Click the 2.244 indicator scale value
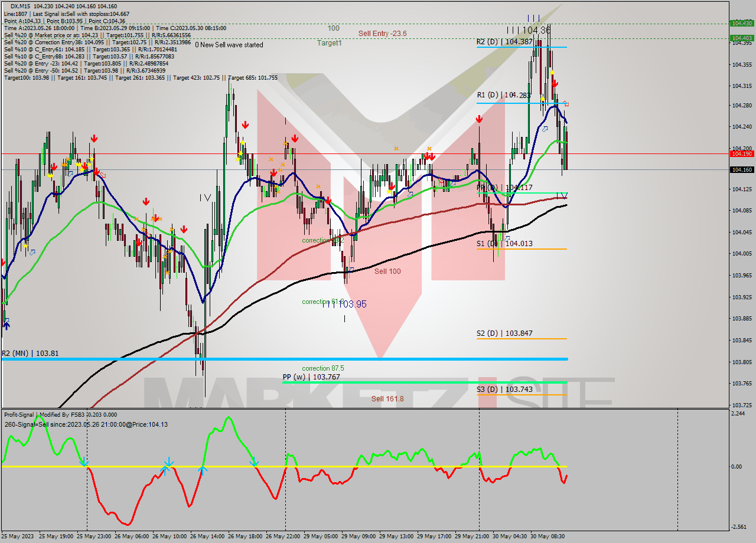Image resolution: width=756 pixels, height=543 pixels. (x=738, y=414)
